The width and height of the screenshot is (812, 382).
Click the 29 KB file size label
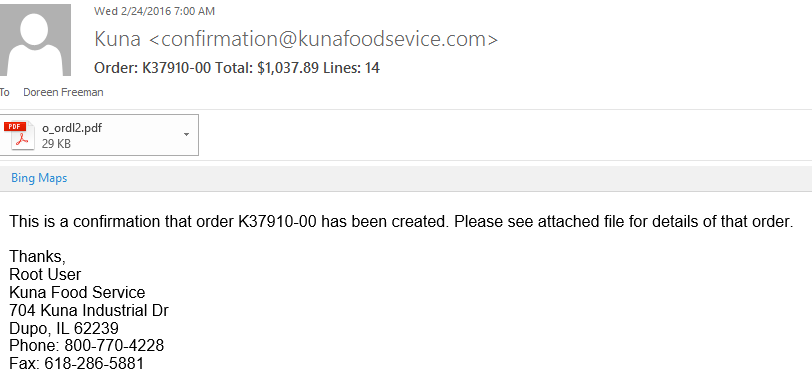[56, 144]
